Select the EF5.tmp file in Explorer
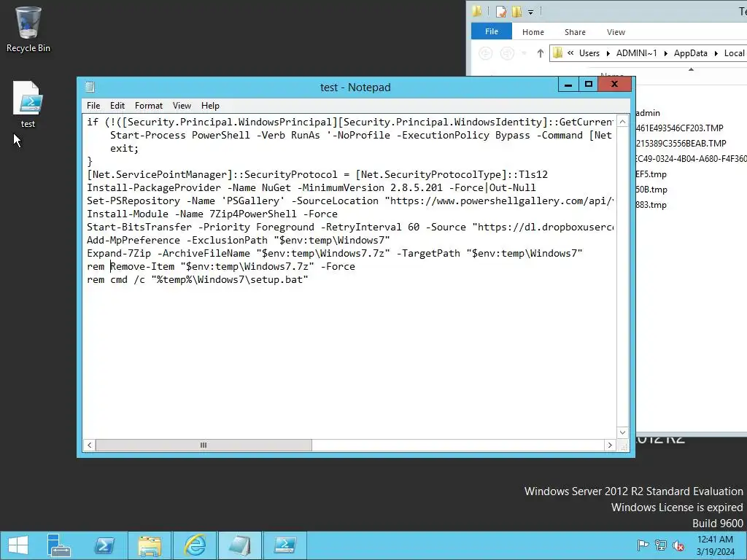 pyautogui.click(x=651, y=174)
